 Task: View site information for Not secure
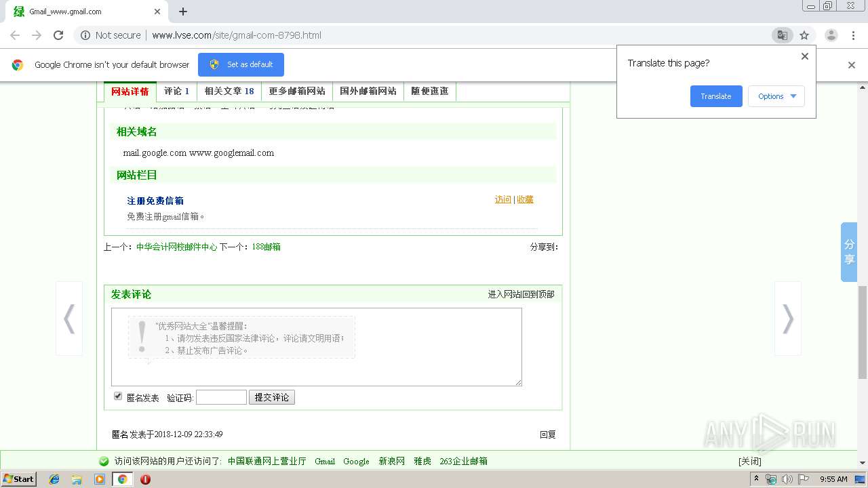coord(111,35)
